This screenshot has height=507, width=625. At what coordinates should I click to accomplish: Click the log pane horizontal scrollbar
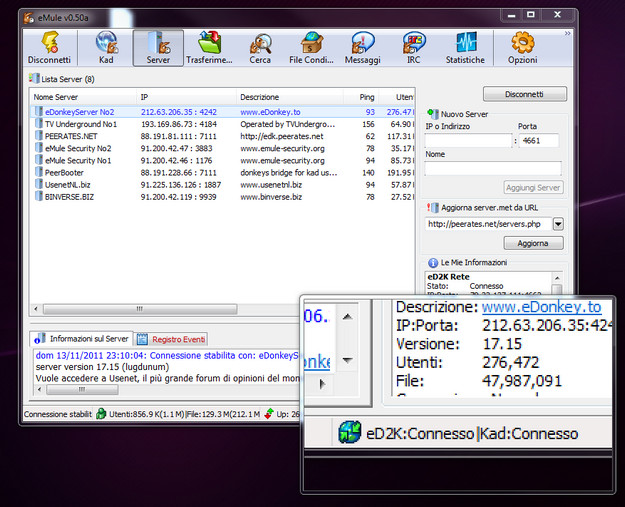(82, 389)
